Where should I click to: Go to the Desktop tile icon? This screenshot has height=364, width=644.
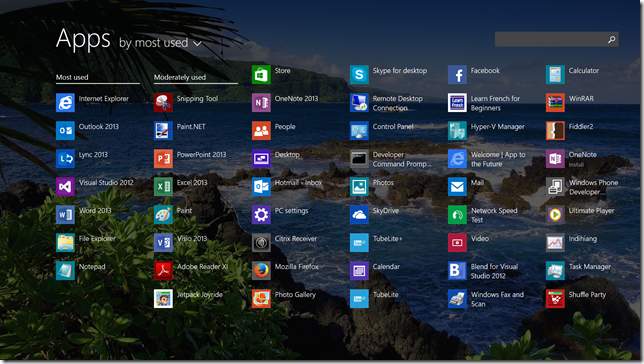tap(261, 159)
